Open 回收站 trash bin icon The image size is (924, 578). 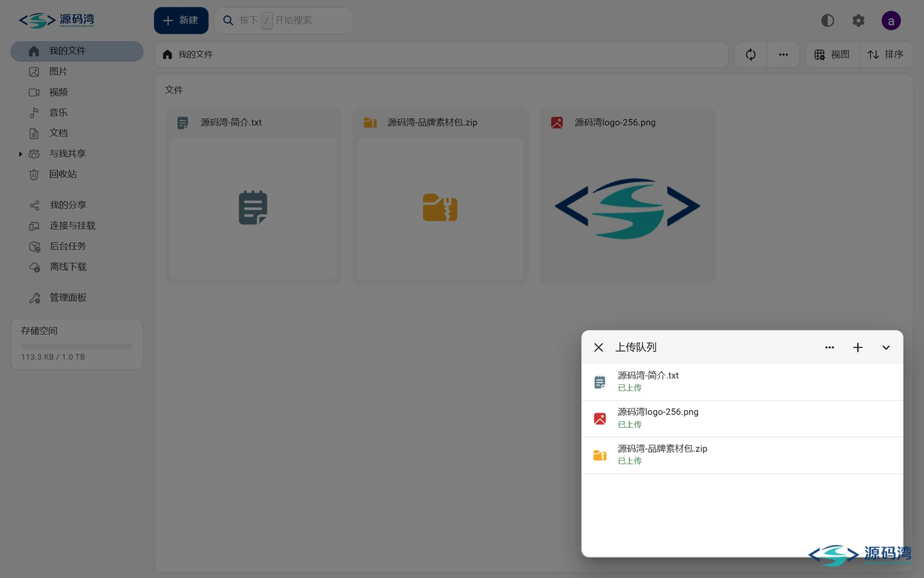34,174
